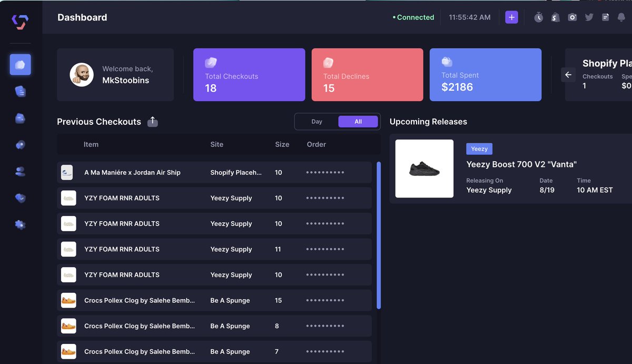Click the Connected status indicator
Screen dimensions: 632x364
click(413, 17)
